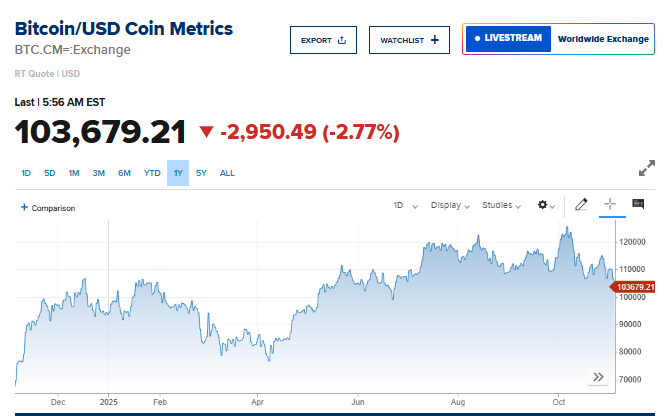Open the 1D interval dropdown
This screenshot has width=667, height=416.
pyautogui.click(x=404, y=205)
